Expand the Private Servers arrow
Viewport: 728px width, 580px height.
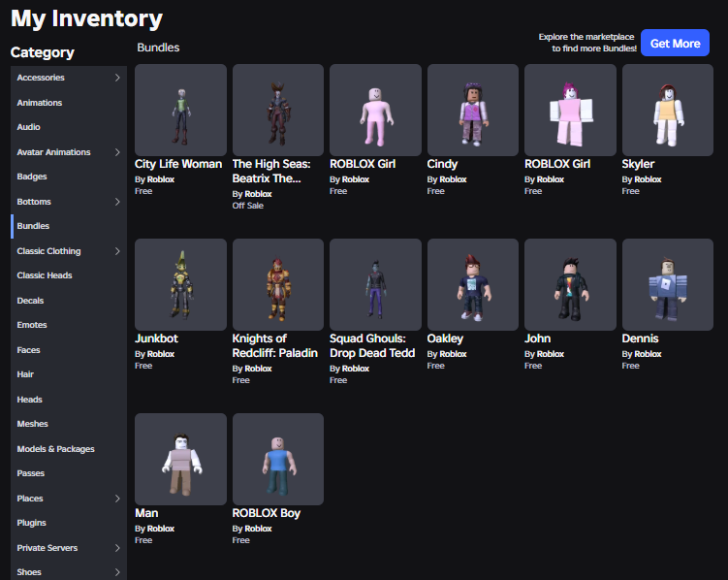[117, 548]
